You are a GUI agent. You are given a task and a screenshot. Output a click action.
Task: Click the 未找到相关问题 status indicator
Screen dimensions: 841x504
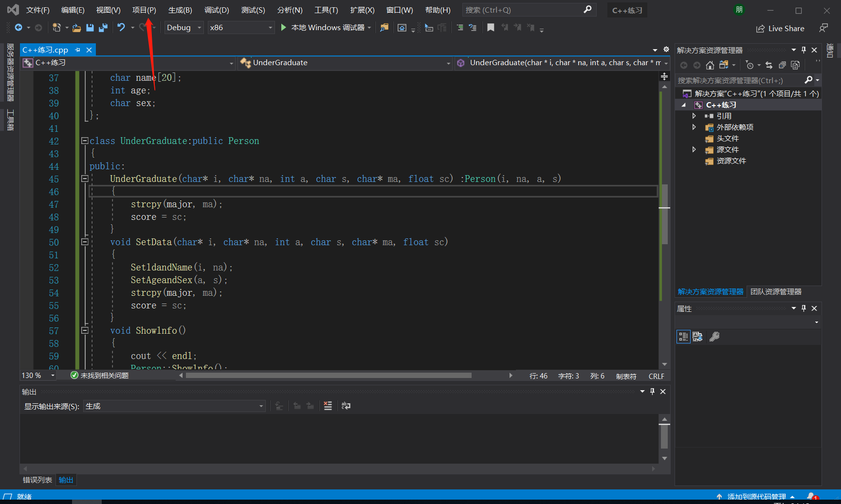[x=100, y=375]
